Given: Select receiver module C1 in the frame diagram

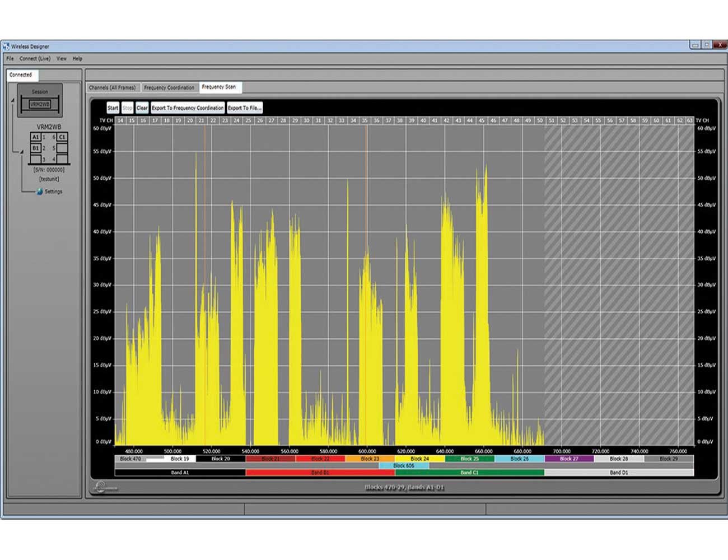Looking at the screenshot, I should (62, 136).
